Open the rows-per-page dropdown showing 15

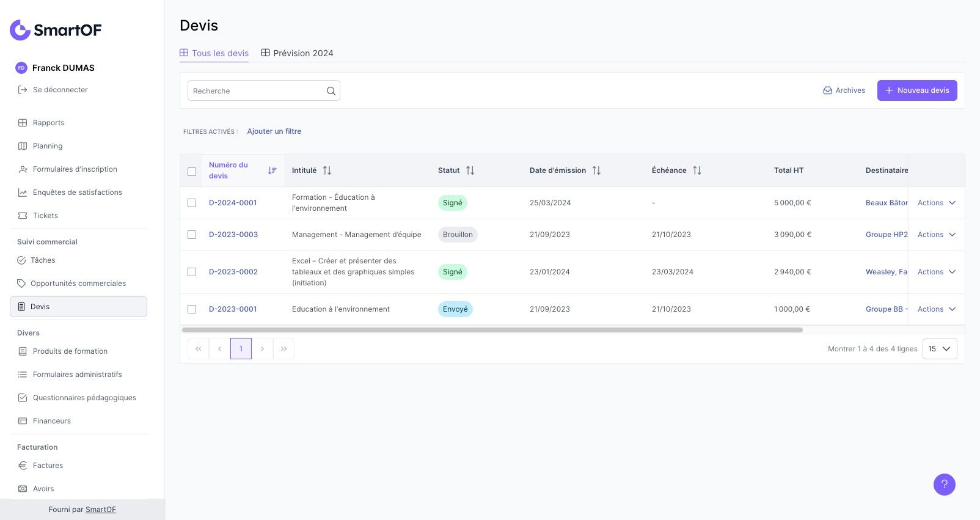point(940,349)
